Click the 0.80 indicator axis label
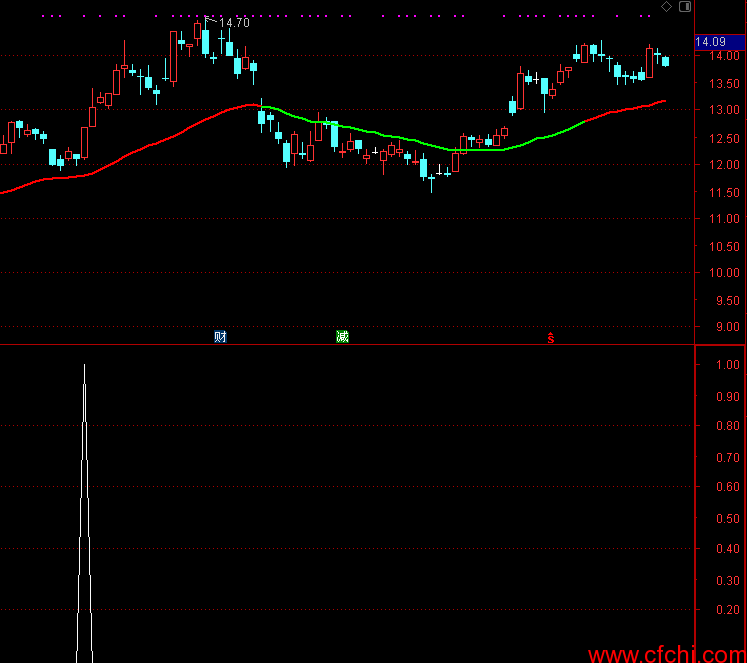The image size is (747, 663). (x=727, y=426)
